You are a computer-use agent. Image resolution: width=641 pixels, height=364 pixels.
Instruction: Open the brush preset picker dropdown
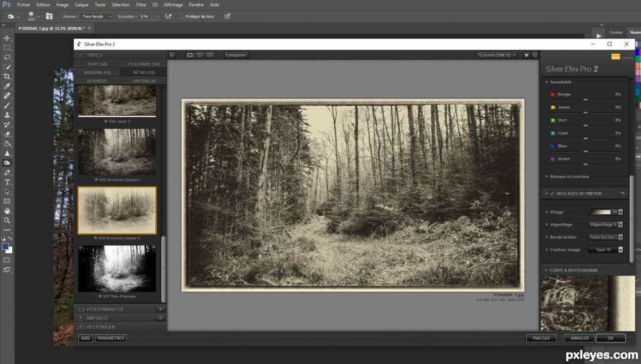[38, 17]
